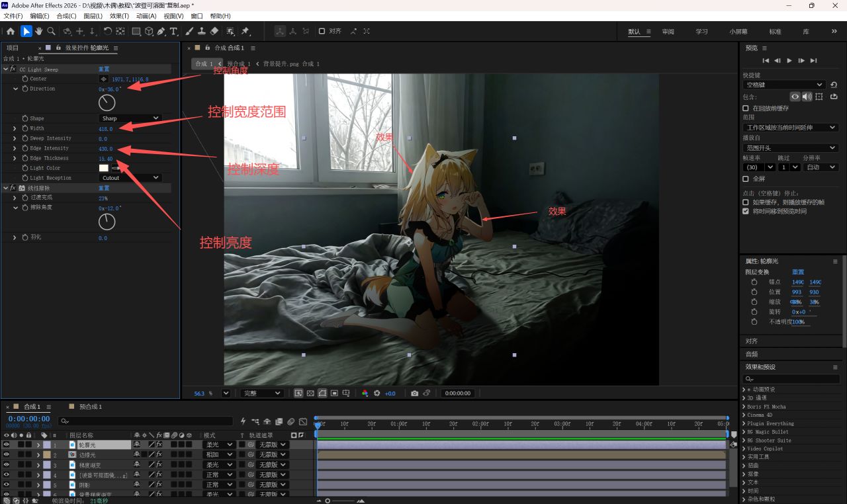This screenshot has width=847, height=504.
Task: Open the 范围开头 play-from dropdown
Action: pos(790,148)
